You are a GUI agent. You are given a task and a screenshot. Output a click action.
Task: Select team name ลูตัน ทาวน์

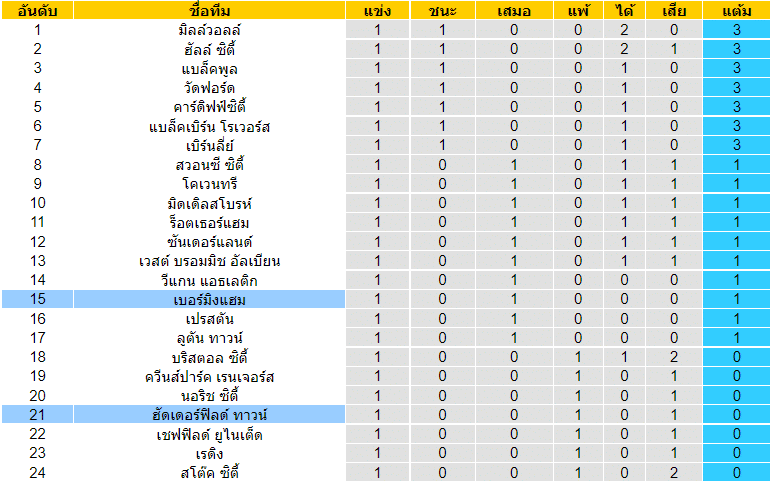(209, 338)
